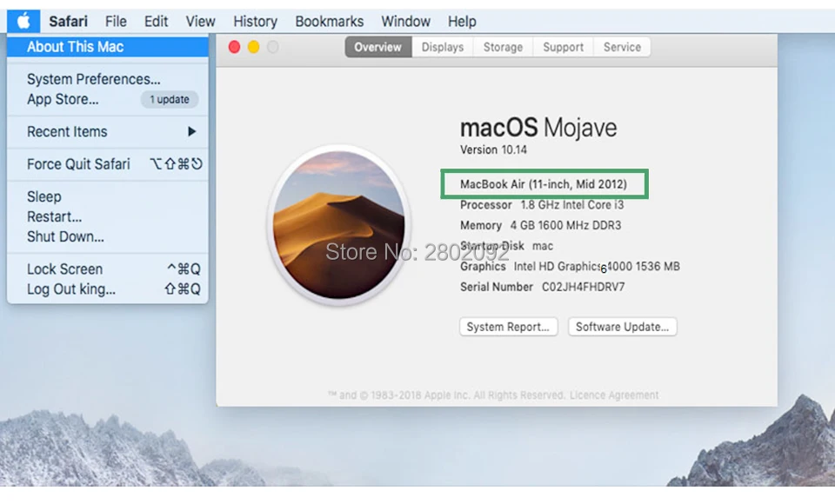
Task: Switch to the Service tab
Action: [x=622, y=47]
